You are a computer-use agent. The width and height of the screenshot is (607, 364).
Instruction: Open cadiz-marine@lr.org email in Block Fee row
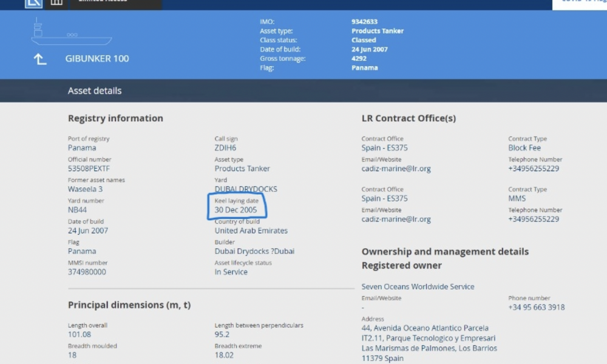(x=396, y=169)
